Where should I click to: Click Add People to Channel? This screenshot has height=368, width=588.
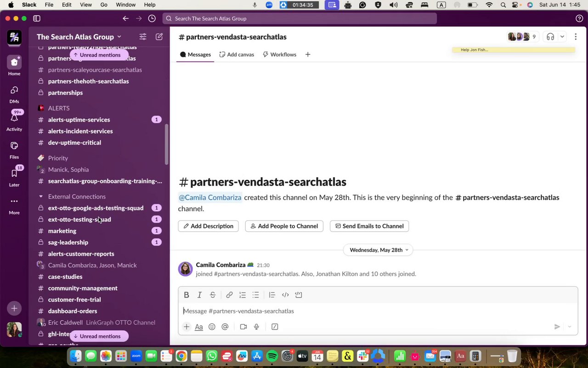click(x=284, y=226)
